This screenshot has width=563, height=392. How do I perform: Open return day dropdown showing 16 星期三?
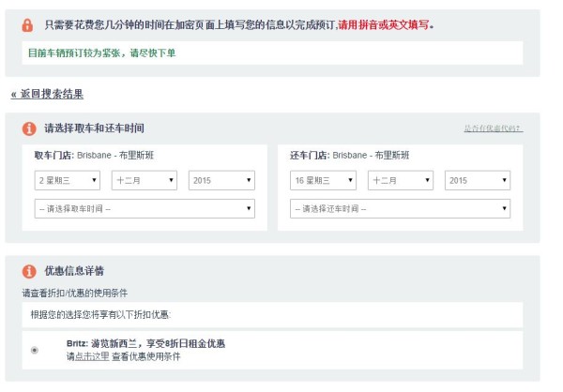click(x=323, y=180)
